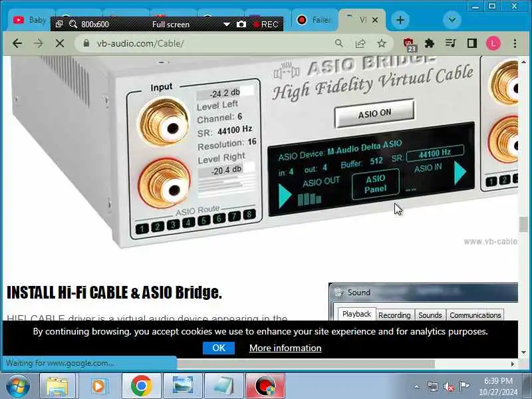
Task: Open the ad blocker extension showing 23
Action: (x=410, y=45)
